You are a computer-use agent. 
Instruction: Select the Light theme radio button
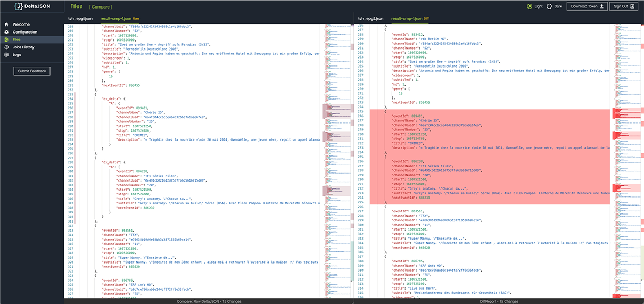[x=530, y=6]
